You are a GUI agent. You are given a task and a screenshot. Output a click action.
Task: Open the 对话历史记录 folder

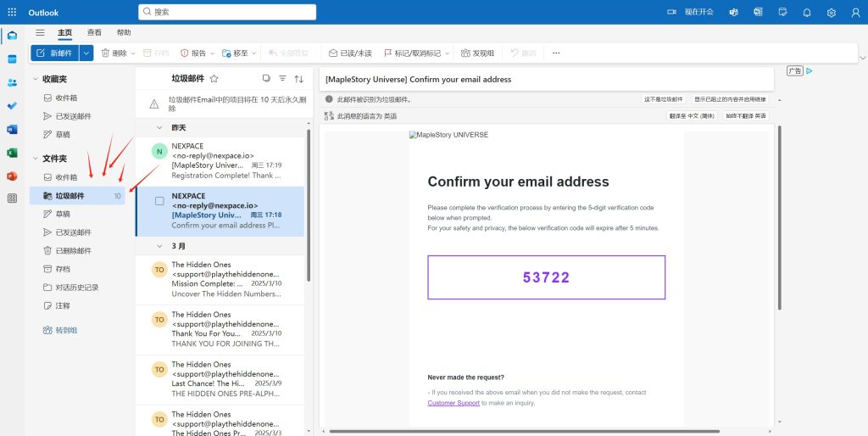pyautogui.click(x=77, y=288)
